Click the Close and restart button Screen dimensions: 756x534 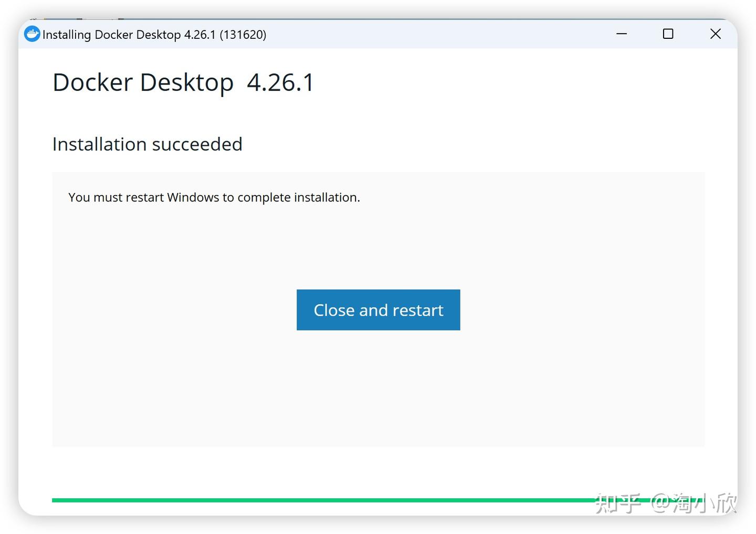378,309
